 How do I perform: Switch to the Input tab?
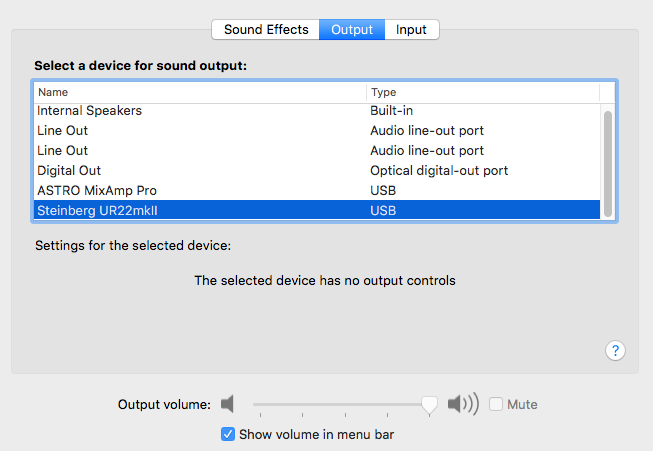[411, 29]
